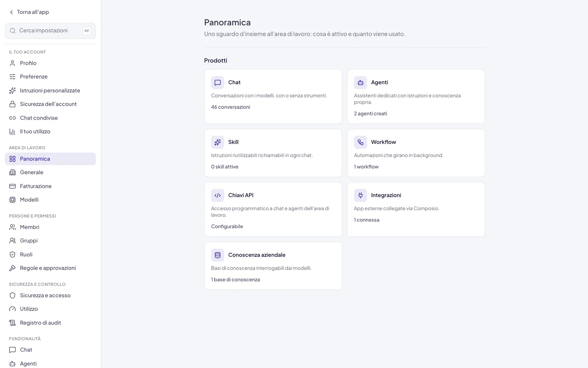Select Chat under Funzionalità section
The image size is (588, 368).
pyautogui.click(x=50, y=350)
